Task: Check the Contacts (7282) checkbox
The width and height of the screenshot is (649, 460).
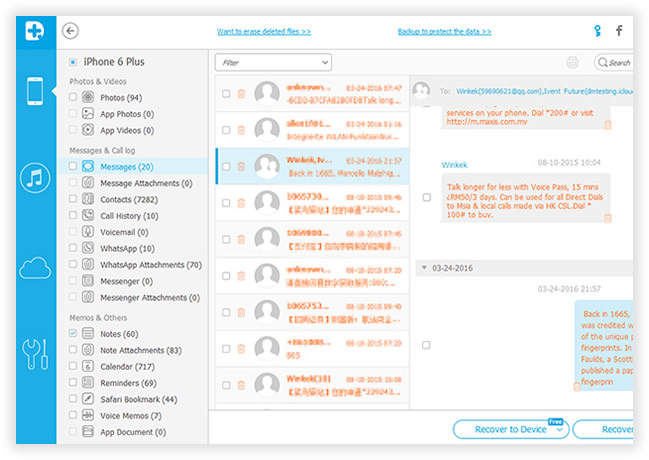Action: coord(73,199)
